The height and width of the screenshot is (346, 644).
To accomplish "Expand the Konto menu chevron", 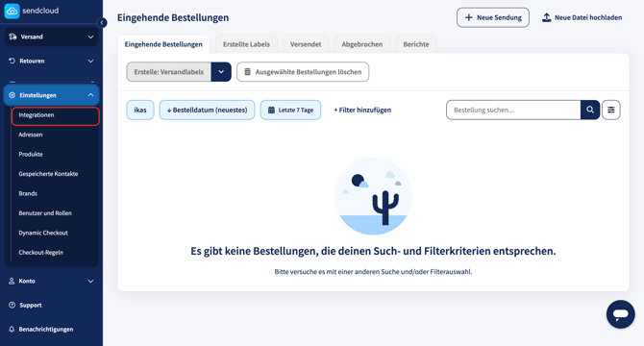I will click(90, 282).
